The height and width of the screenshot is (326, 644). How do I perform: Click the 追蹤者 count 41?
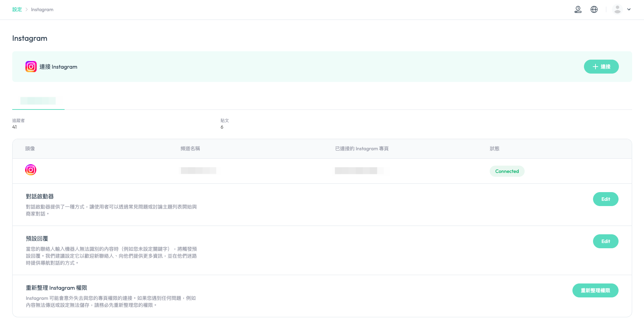[14, 127]
